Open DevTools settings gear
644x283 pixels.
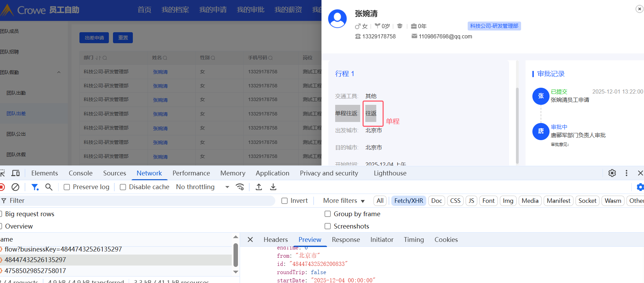612,173
